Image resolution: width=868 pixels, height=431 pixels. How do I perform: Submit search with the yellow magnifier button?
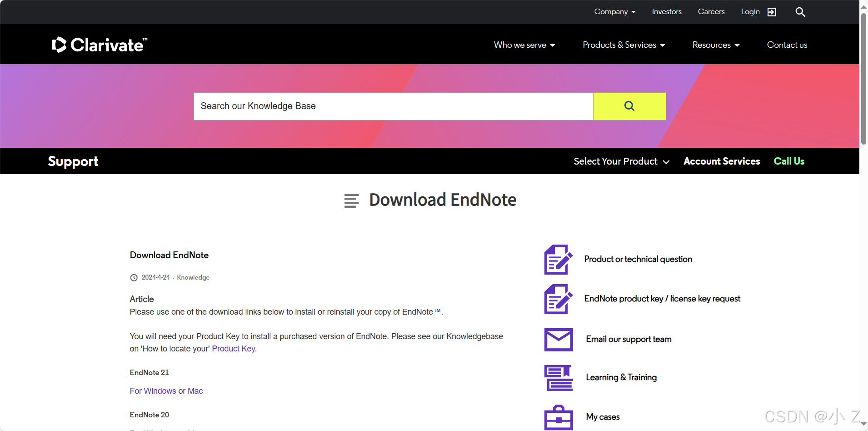629,106
